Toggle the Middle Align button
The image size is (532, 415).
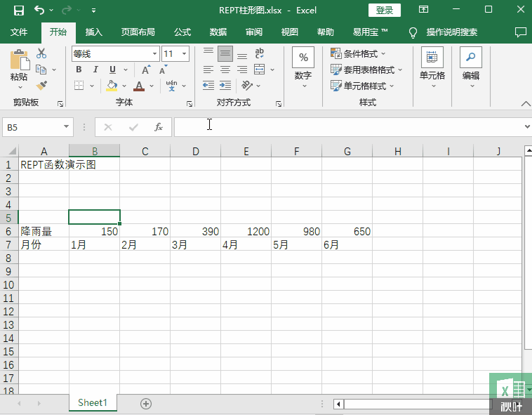tap(225, 53)
